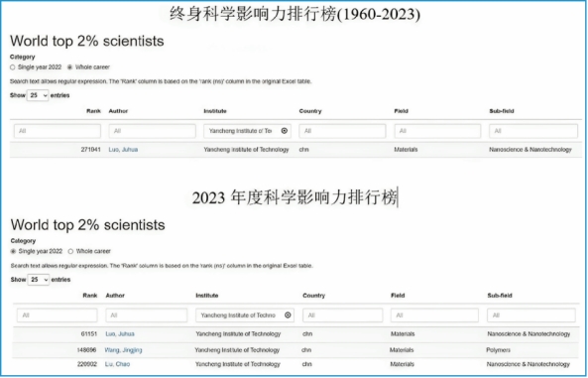Viewport: 588px width, 378px height.
Task: Open the top table's Show entries dropdown
Action: click(x=38, y=95)
